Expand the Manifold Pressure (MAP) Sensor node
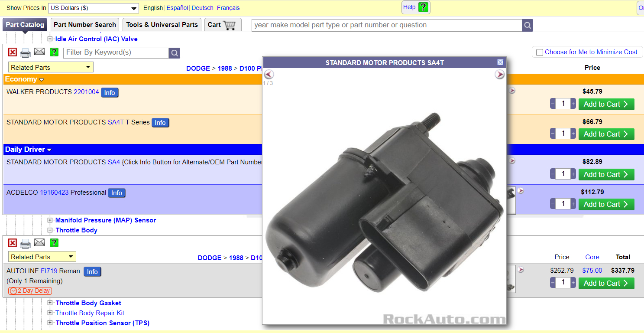The height and width of the screenshot is (333, 644). pos(50,220)
